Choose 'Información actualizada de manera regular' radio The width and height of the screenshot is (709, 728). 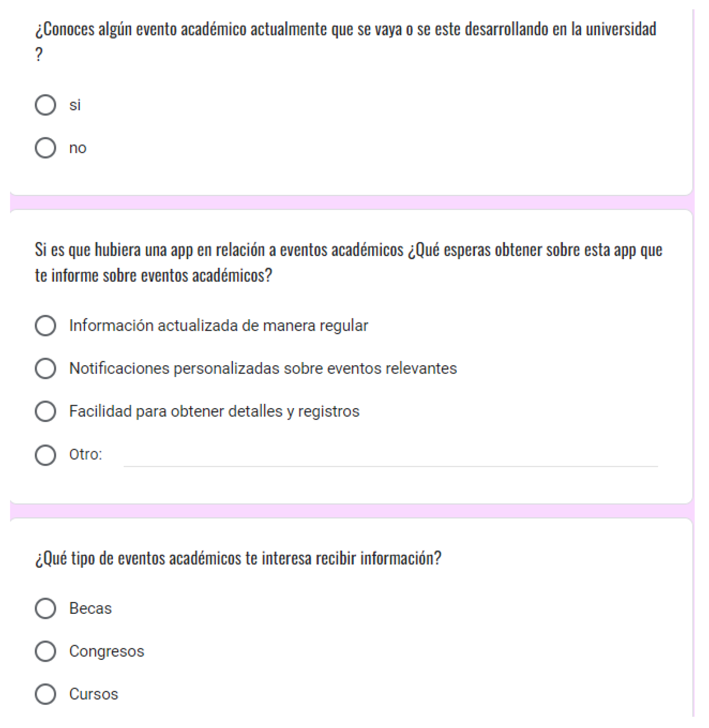click(x=45, y=325)
